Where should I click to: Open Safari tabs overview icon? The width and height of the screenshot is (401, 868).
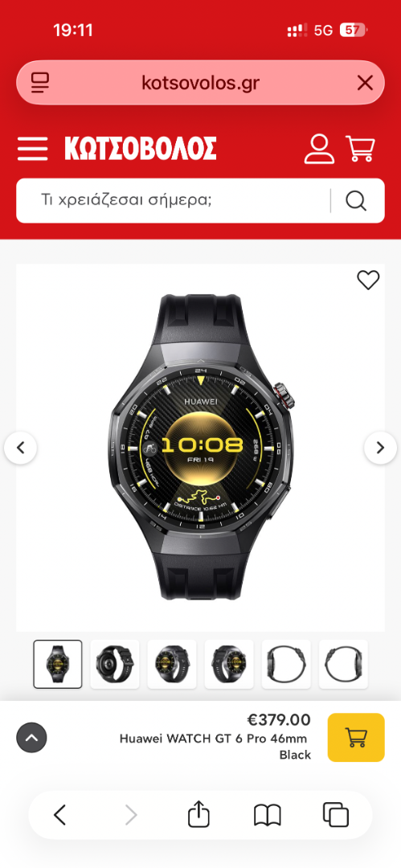[x=336, y=815]
